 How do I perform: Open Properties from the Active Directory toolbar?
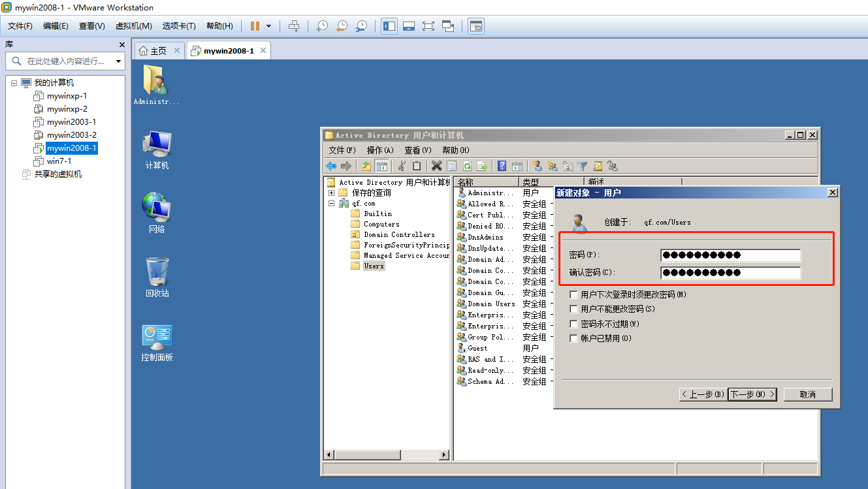pos(451,166)
